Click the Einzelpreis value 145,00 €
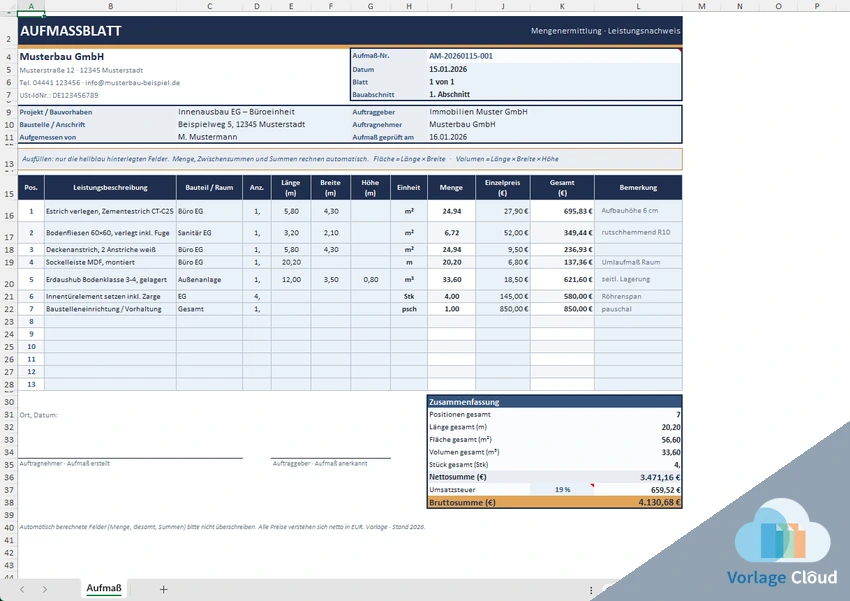This screenshot has width=850, height=601. pyautogui.click(x=503, y=296)
